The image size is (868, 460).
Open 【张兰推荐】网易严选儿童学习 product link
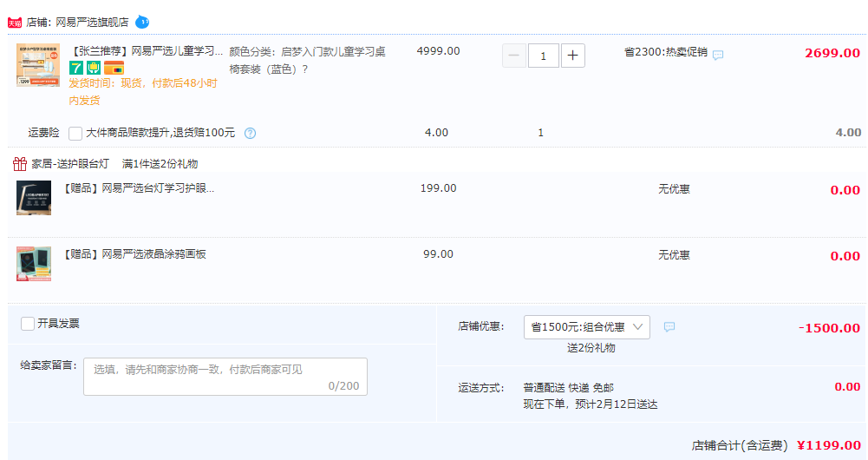(x=146, y=51)
